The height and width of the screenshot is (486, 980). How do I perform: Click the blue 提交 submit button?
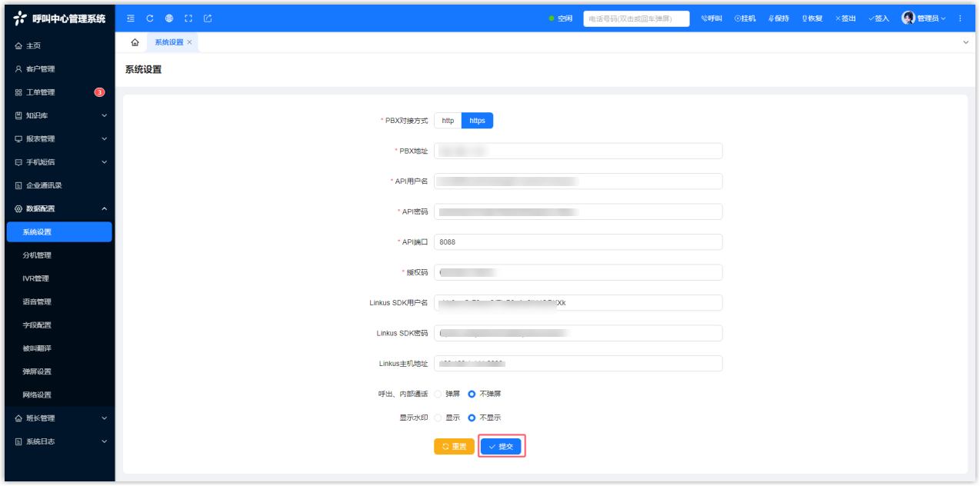tap(501, 447)
